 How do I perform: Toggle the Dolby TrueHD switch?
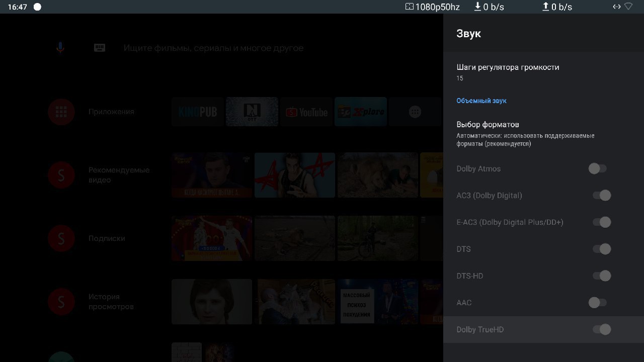pyautogui.click(x=602, y=329)
